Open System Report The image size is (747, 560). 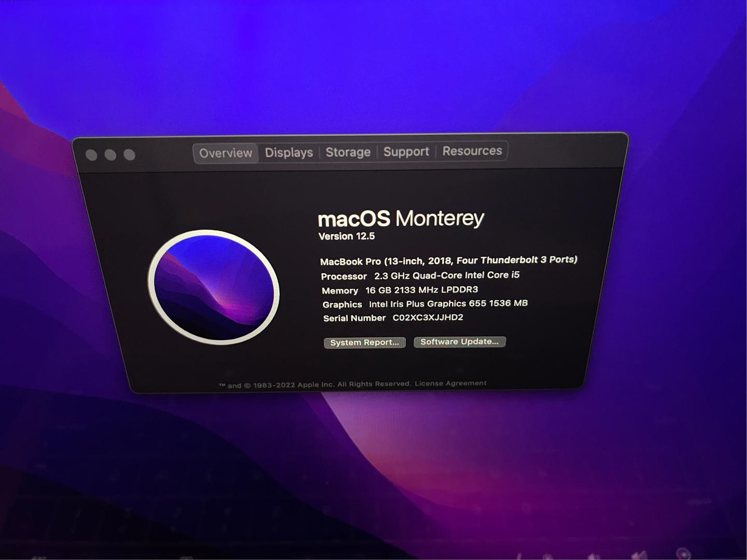pyautogui.click(x=364, y=343)
